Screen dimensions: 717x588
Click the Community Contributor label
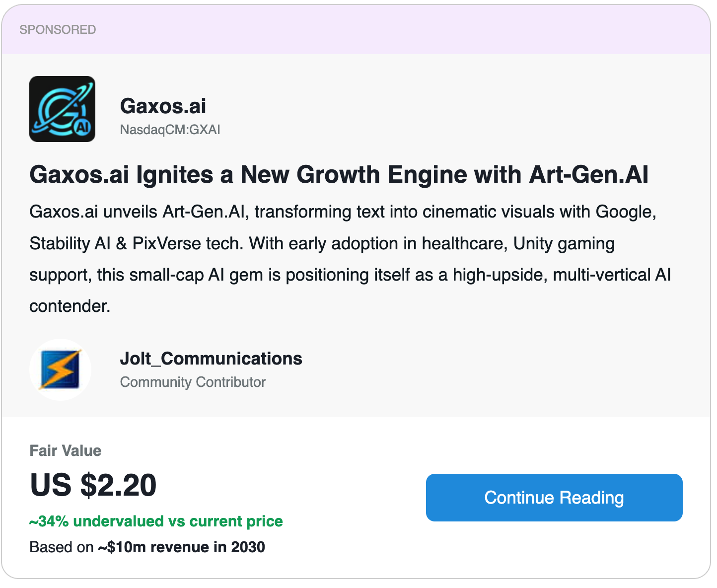[193, 382]
